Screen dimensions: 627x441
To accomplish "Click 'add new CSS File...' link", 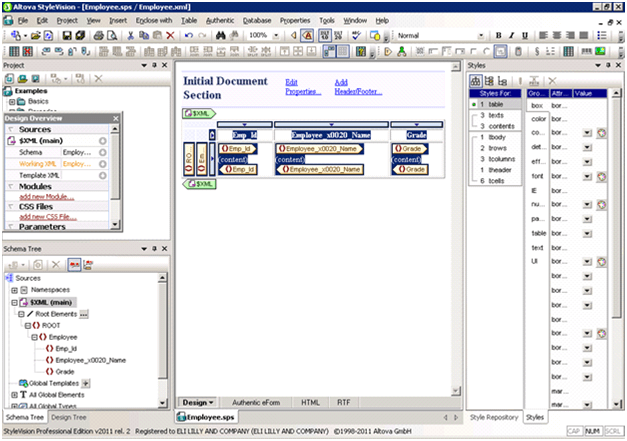I will tap(48, 217).
